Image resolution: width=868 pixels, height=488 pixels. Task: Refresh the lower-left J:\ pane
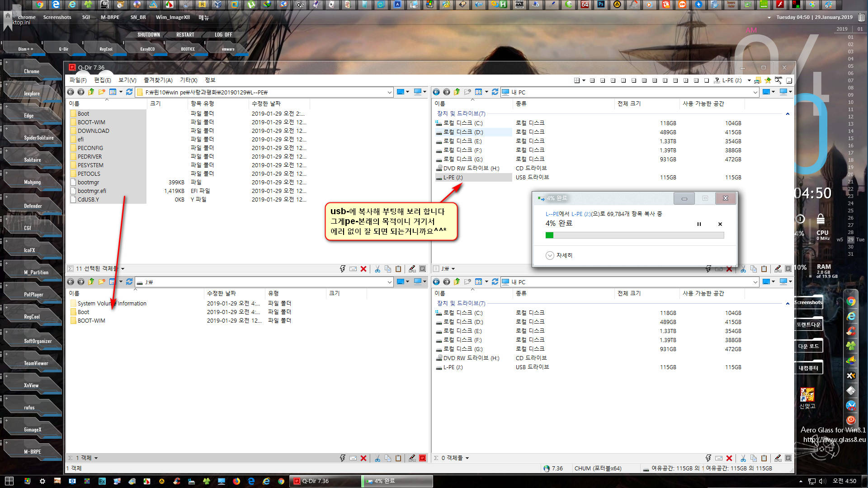pyautogui.click(x=129, y=282)
